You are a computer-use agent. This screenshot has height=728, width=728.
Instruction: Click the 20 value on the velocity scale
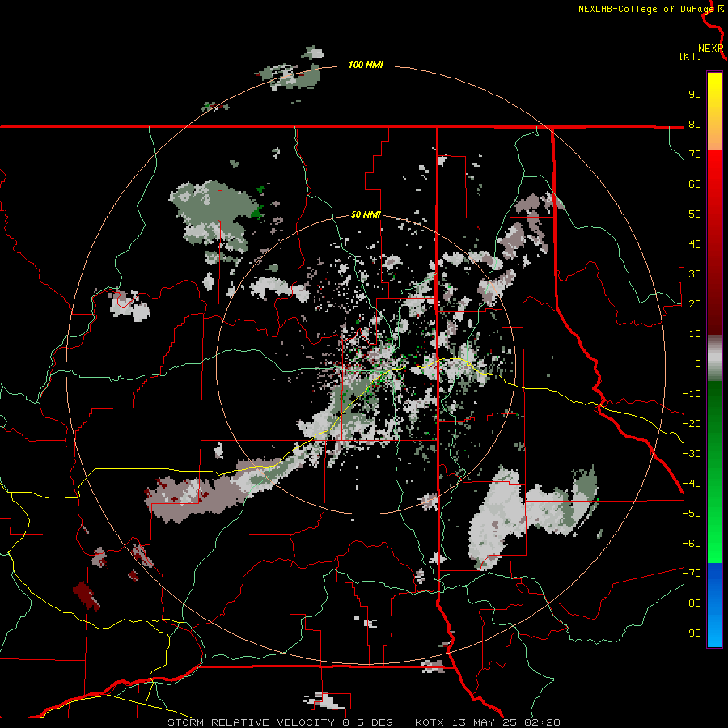click(695, 304)
